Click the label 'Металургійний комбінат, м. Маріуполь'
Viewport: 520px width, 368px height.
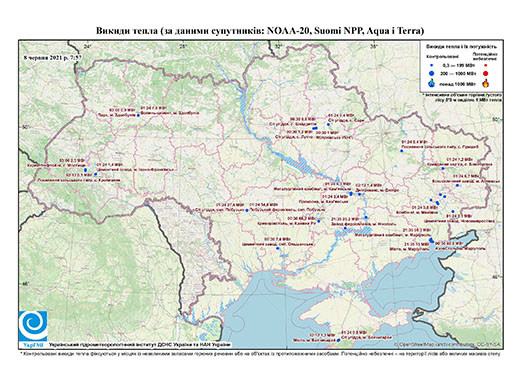click(393, 235)
